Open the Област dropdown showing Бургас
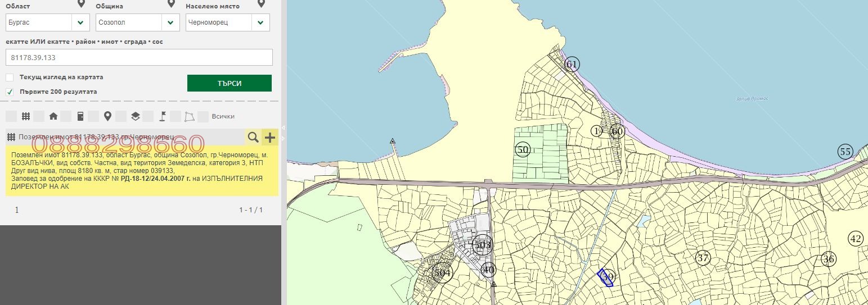Screen dimensions: 868x305 [x=47, y=22]
